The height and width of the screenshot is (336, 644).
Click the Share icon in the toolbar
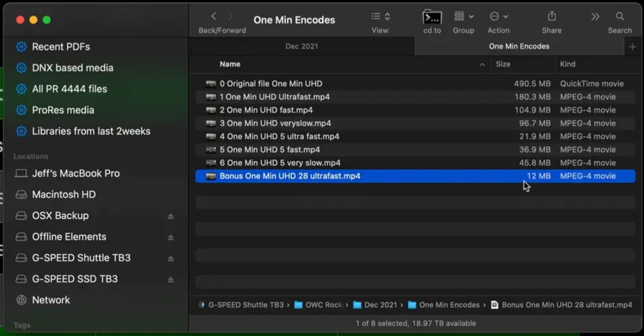(551, 16)
